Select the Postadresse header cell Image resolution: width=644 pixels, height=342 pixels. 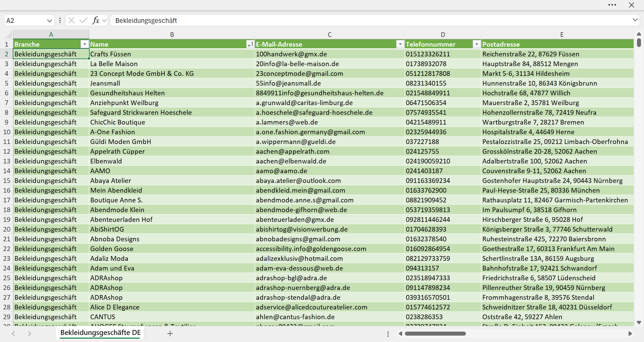point(557,44)
